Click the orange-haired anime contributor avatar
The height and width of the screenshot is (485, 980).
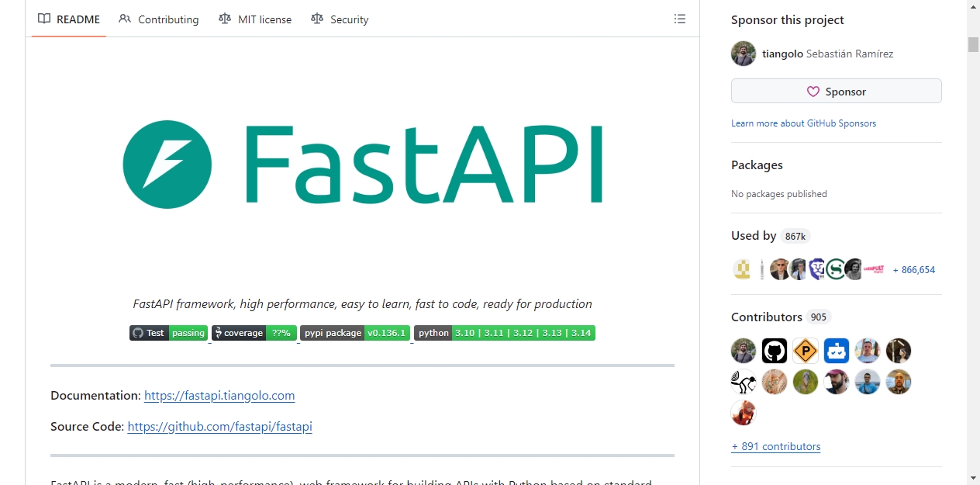click(x=744, y=413)
